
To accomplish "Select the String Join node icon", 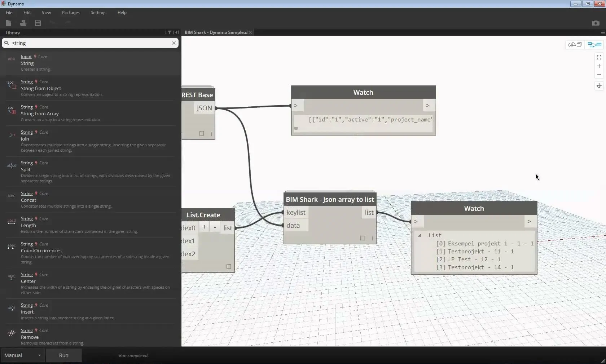I will click(x=12, y=135).
